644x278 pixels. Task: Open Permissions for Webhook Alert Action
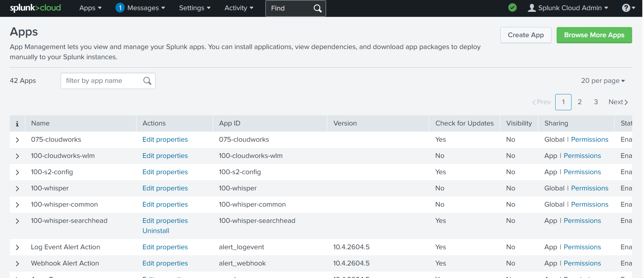coord(582,263)
